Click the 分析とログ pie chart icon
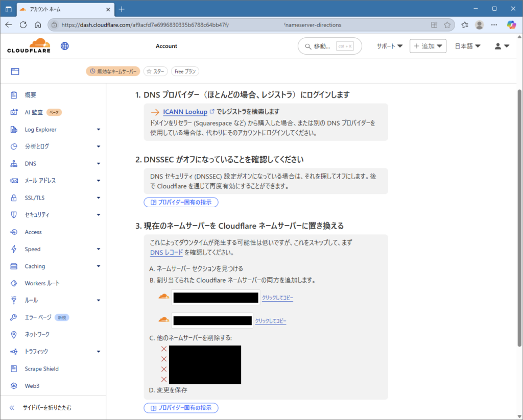 pyautogui.click(x=14, y=146)
